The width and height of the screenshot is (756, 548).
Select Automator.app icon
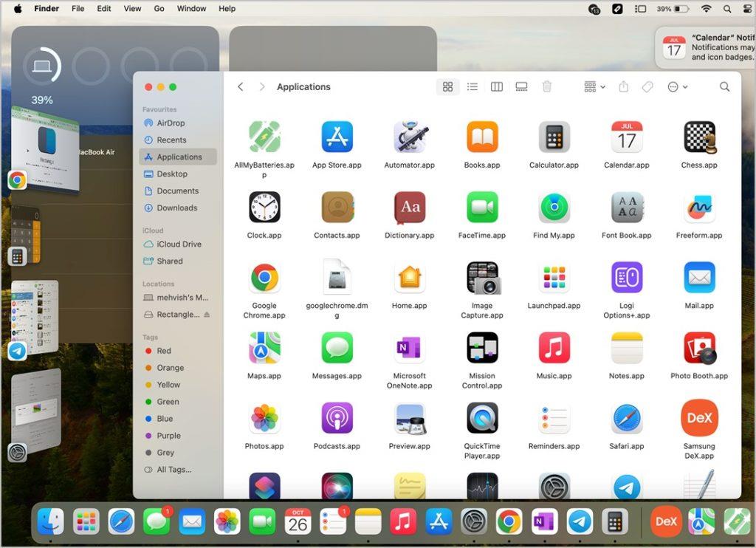point(409,137)
